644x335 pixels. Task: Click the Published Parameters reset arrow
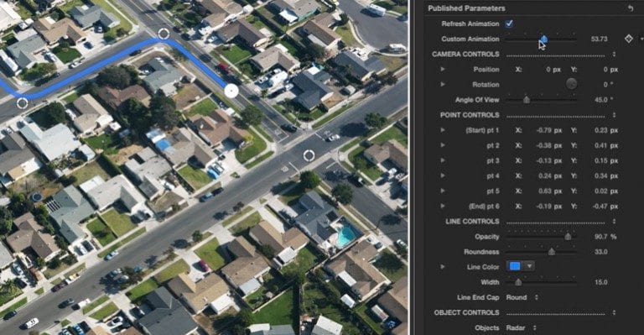point(631,8)
